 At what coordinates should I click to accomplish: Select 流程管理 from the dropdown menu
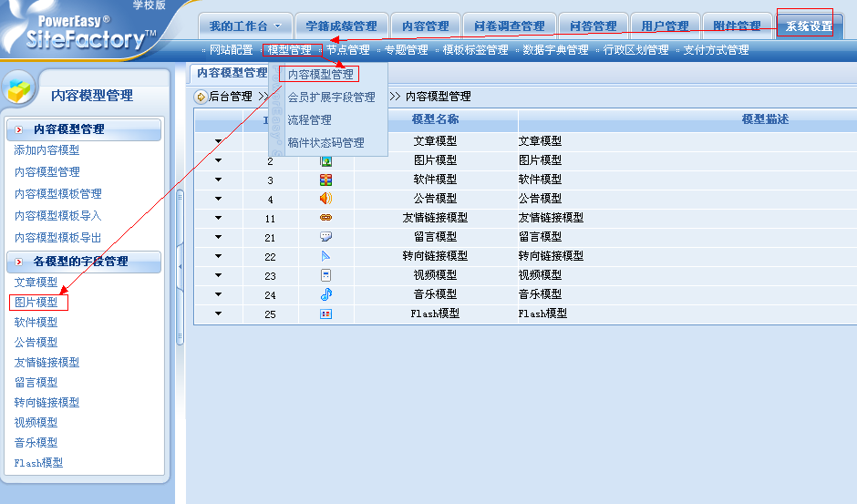[309, 119]
